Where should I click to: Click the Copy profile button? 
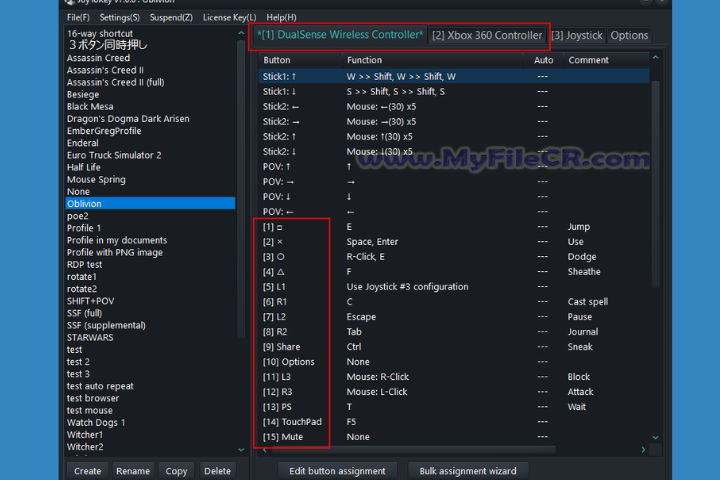pyautogui.click(x=176, y=471)
